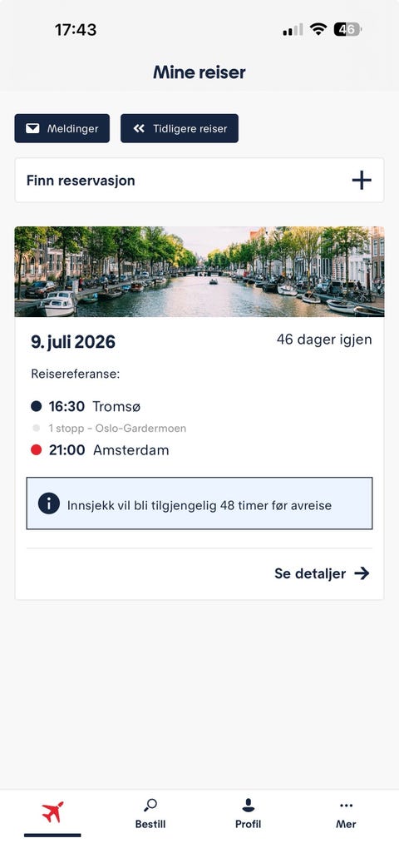Click the double-chevron icon in Tidligere reiser
The image size is (399, 868).
click(139, 128)
